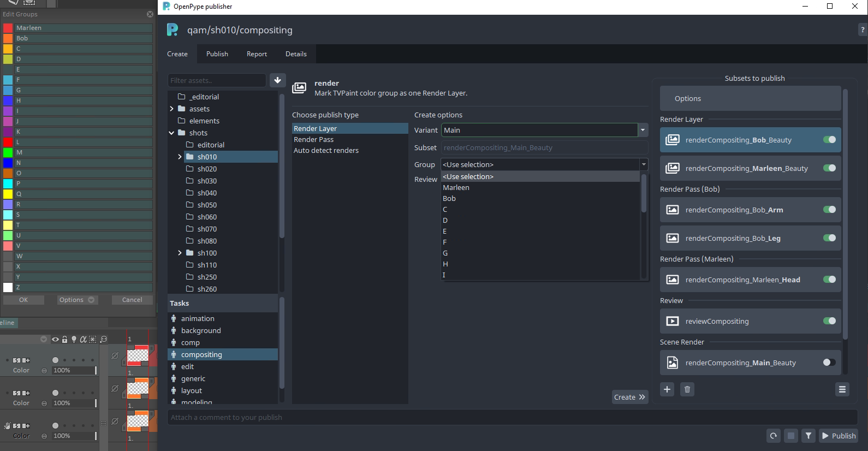Viewport: 868px width, 451px height.
Task: Open the hamburger menu below subsets list
Action: coord(842,389)
